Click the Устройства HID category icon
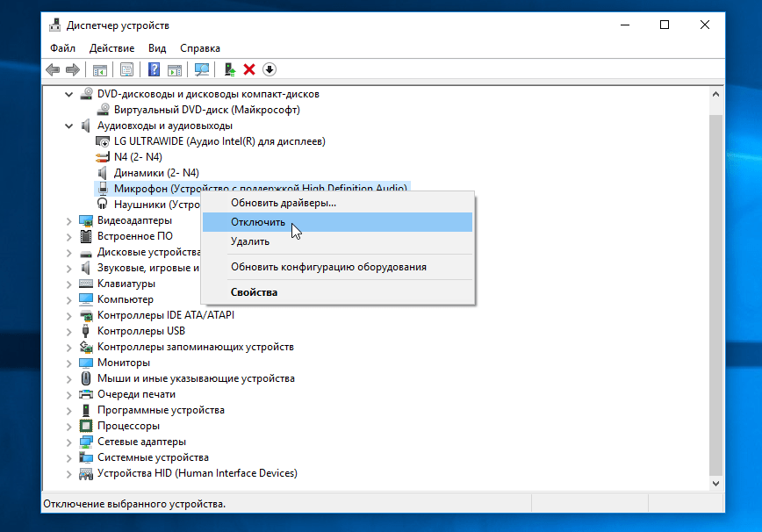This screenshot has height=532, width=762. pyautogui.click(x=86, y=473)
